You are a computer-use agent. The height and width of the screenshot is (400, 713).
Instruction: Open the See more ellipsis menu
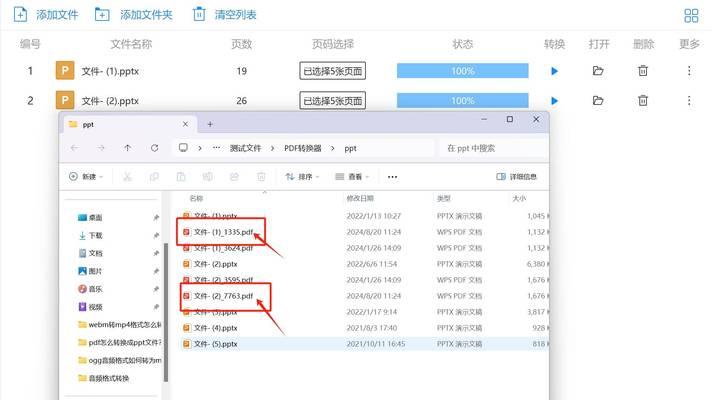pos(392,176)
